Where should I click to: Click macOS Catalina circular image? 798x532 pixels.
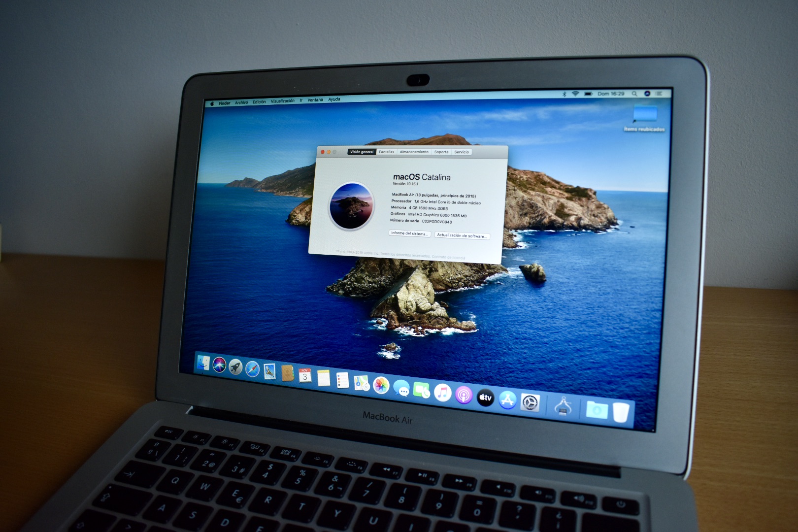(351, 206)
